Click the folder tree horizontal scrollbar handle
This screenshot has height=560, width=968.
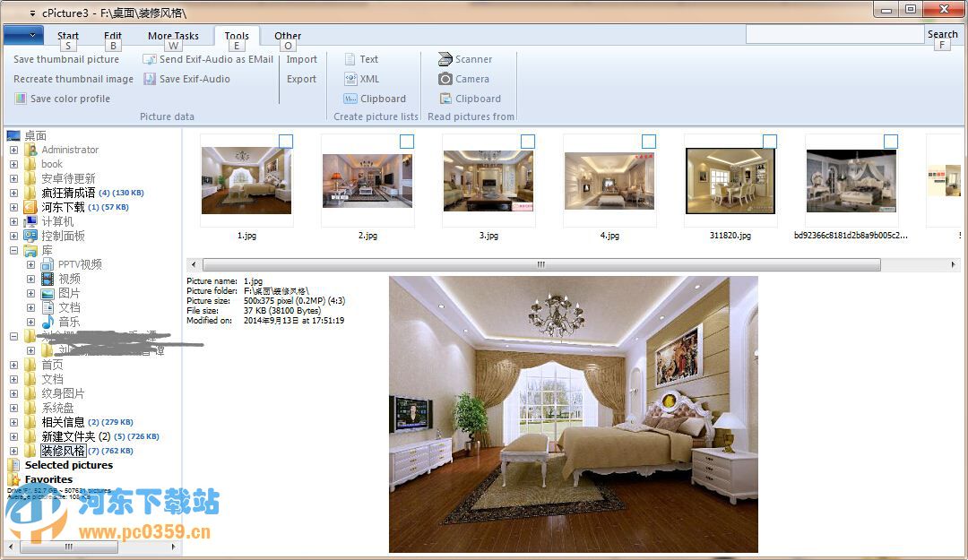pos(68,547)
